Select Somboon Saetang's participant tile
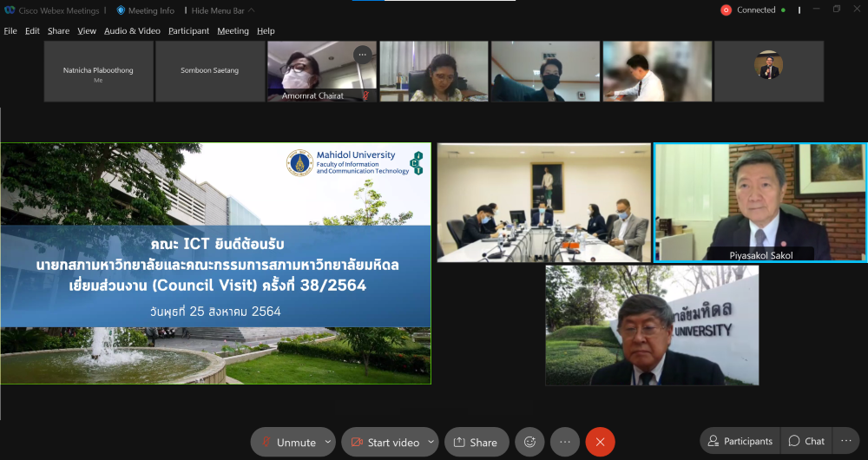The height and width of the screenshot is (460, 868). (x=209, y=71)
